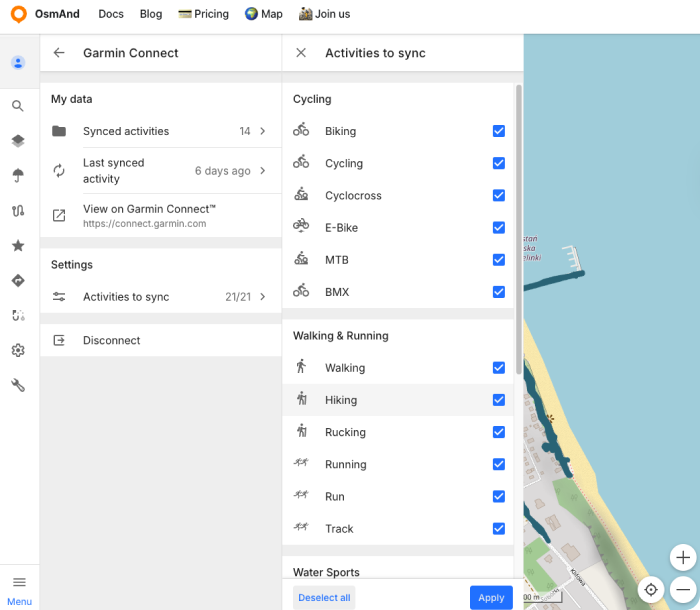Open the Map menu item
Screen dimensions: 700x610
263,14
